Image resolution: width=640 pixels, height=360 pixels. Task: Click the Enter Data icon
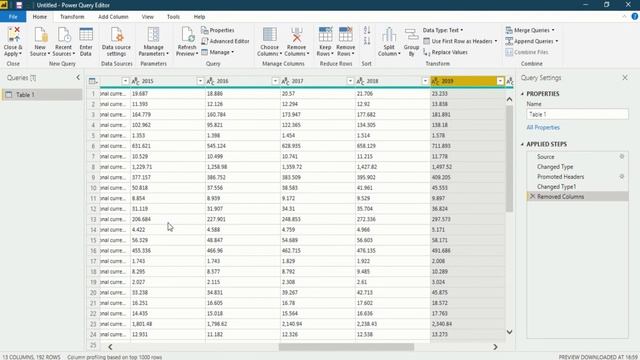click(86, 35)
